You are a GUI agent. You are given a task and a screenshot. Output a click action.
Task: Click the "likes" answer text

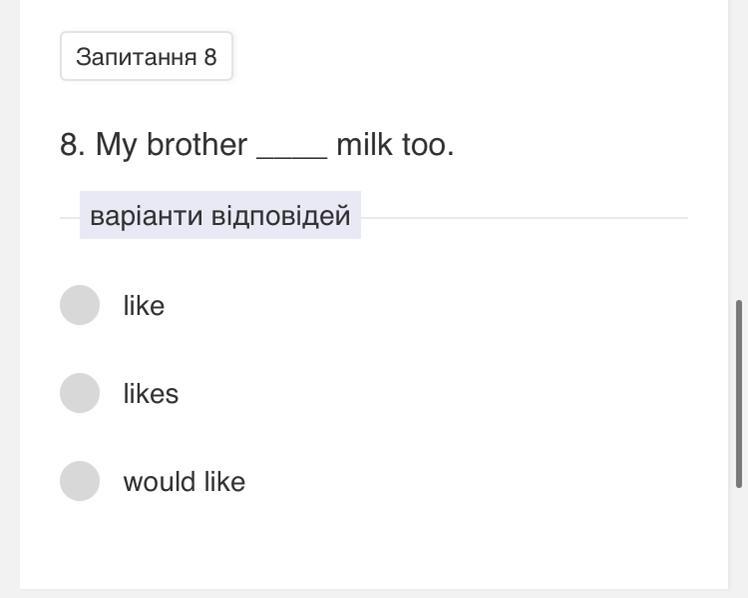[x=151, y=394]
